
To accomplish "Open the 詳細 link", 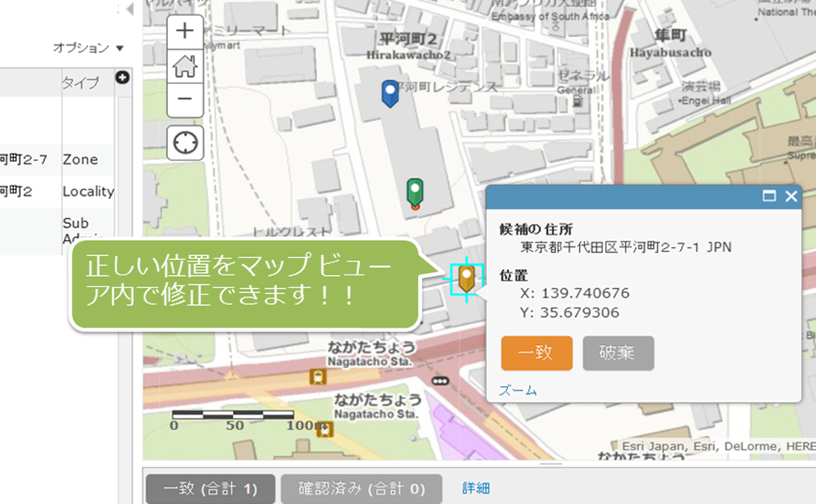I will pyautogui.click(x=475, y=488).
